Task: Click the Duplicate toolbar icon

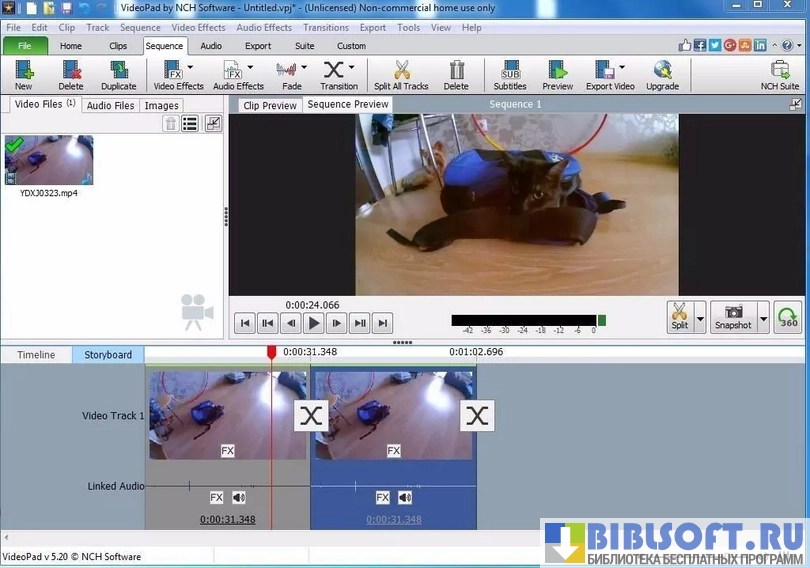Action: [118, 71]
